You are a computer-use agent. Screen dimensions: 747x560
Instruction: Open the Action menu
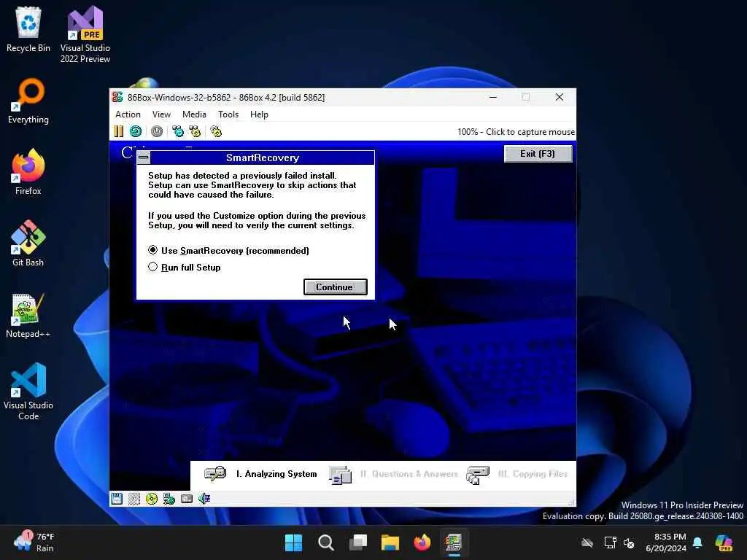128,114
